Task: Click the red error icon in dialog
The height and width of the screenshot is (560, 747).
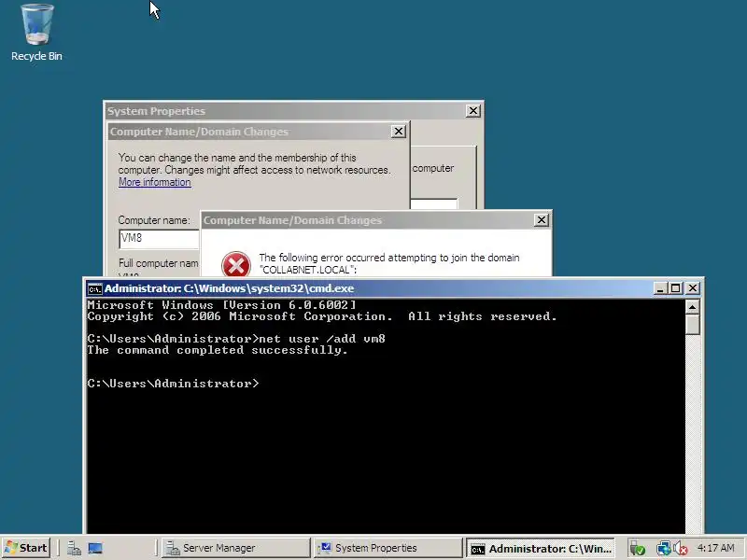Action: coord(236,264)
